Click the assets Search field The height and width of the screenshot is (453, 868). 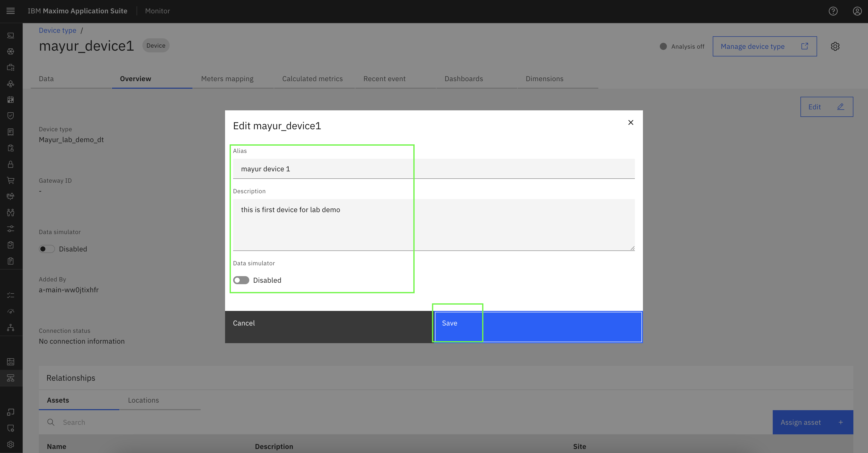click(x=405, y=422)
